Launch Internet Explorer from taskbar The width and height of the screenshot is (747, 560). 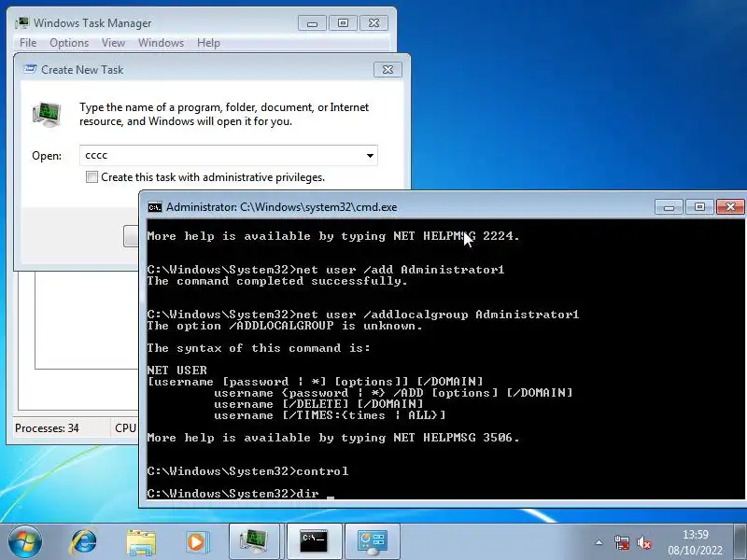tap(84, 542)
